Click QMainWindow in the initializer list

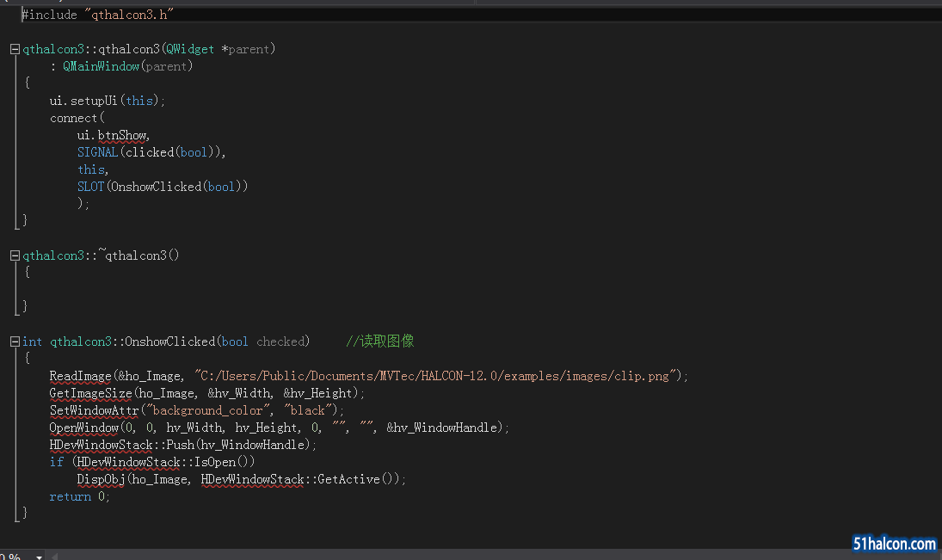tap(101, 66)
